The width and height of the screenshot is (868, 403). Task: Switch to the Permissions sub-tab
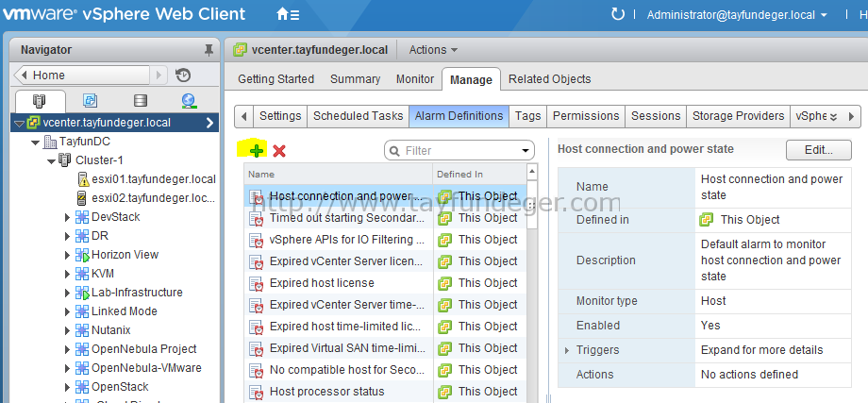pos(586,116)
